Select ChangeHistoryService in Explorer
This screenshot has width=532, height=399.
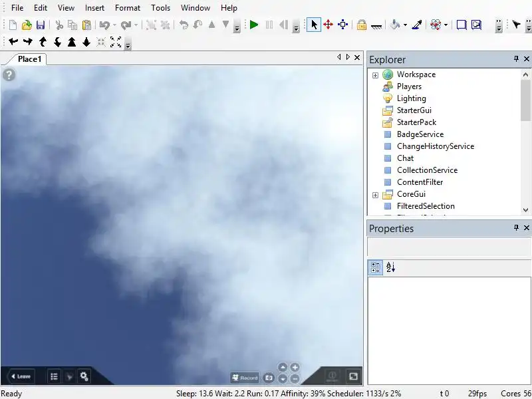tap(436, 146)
